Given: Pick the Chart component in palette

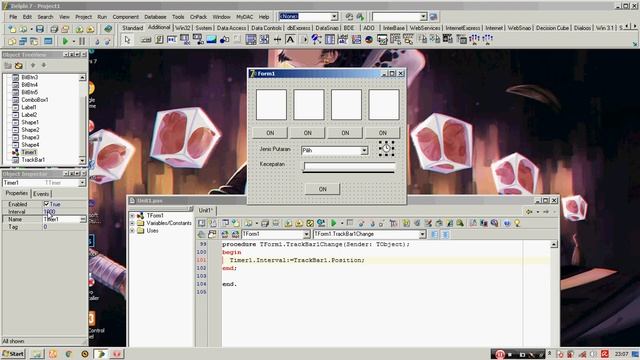Looking at the screenshot, I should click(x=369, y=40).
